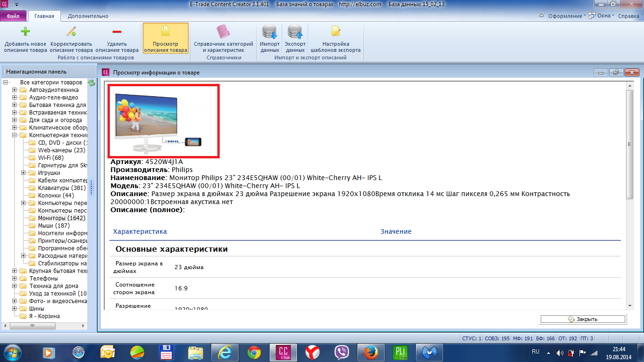Click the CC application icon in title bar
Image resolution: width=644 pixels, height=362 pixels.
click(5, 4)
